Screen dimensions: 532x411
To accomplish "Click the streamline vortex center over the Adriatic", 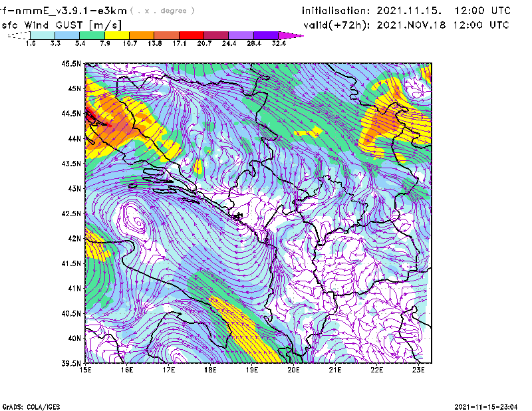I will coord(138,223).
